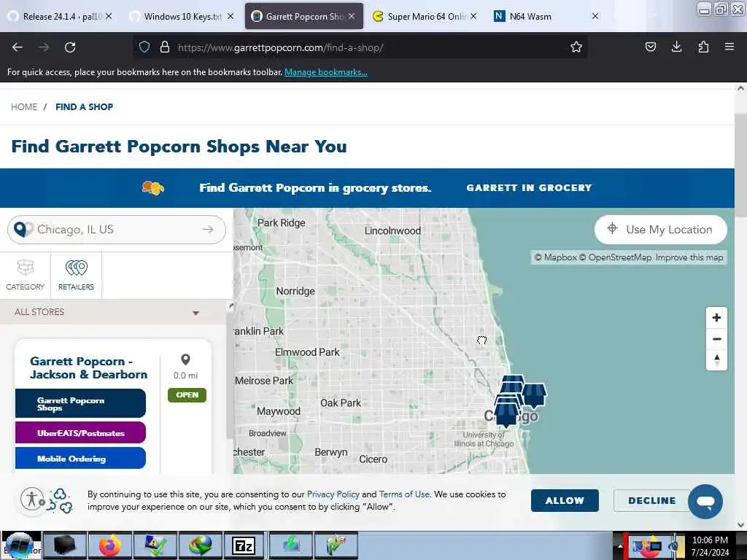This screenshot has height=560, width=747.
Task: Open the Terms of Use link
Action: [x=404, y=494]
